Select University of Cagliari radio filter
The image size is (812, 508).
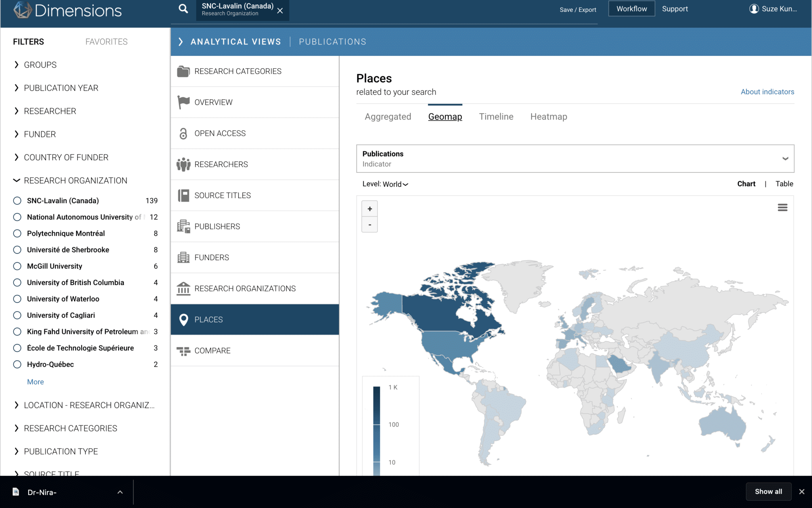pyautogui.click(x=17, y=315)
